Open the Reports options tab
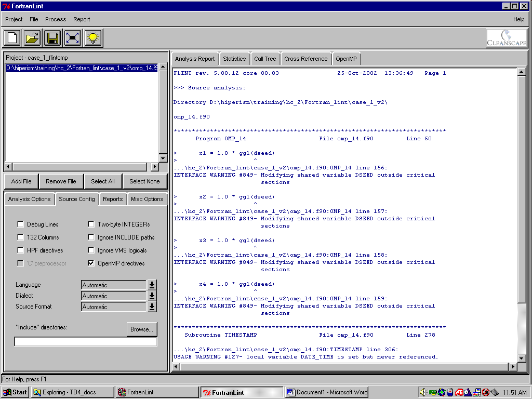This screenshot has height=399, width=532. point(113,199)
